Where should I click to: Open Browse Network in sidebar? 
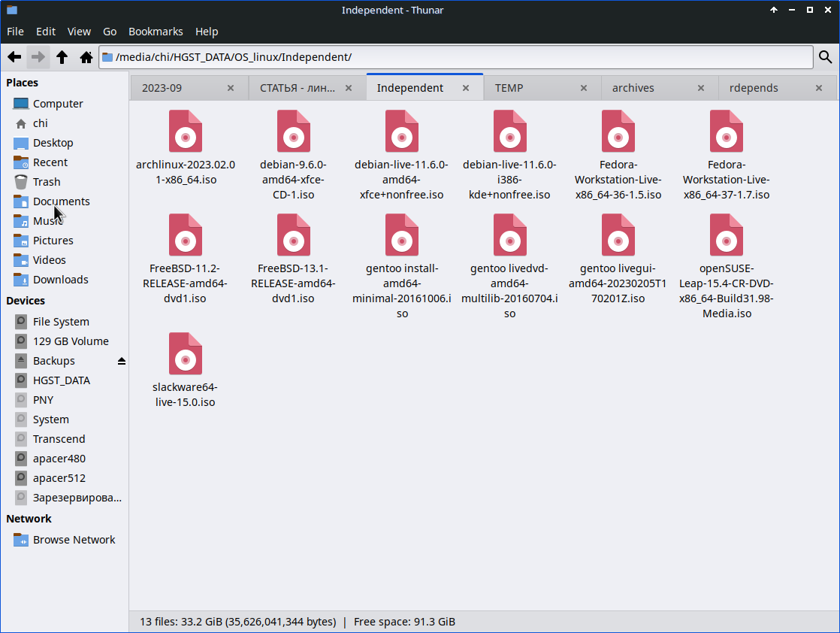(x=65, y=540)
